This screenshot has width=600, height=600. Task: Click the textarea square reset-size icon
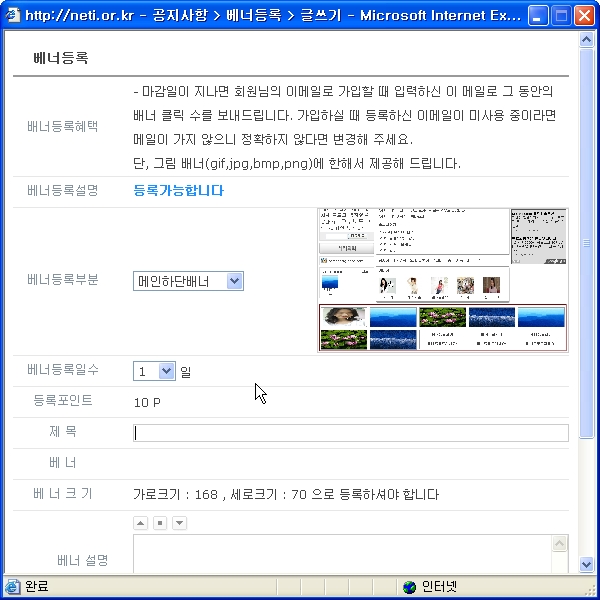(x=160, y=523)
